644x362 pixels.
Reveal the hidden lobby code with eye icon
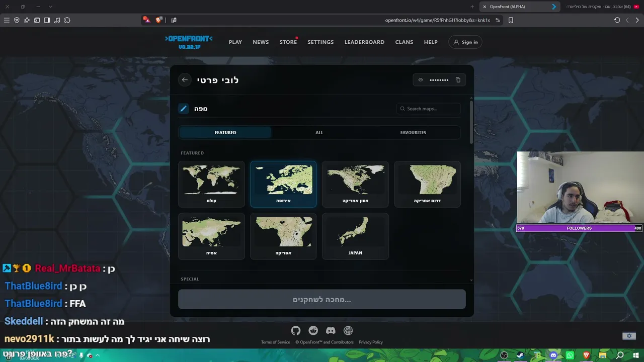(x=421, y=80)
